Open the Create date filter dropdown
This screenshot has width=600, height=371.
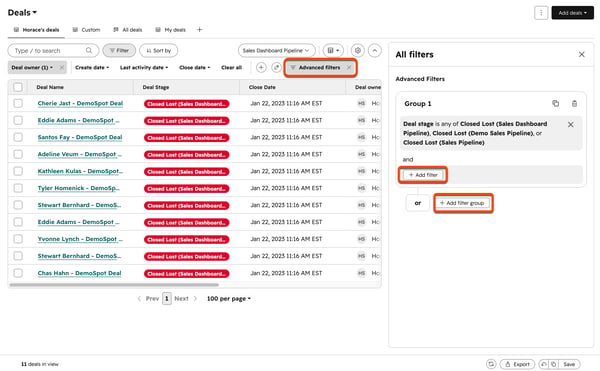click(92, 67)
